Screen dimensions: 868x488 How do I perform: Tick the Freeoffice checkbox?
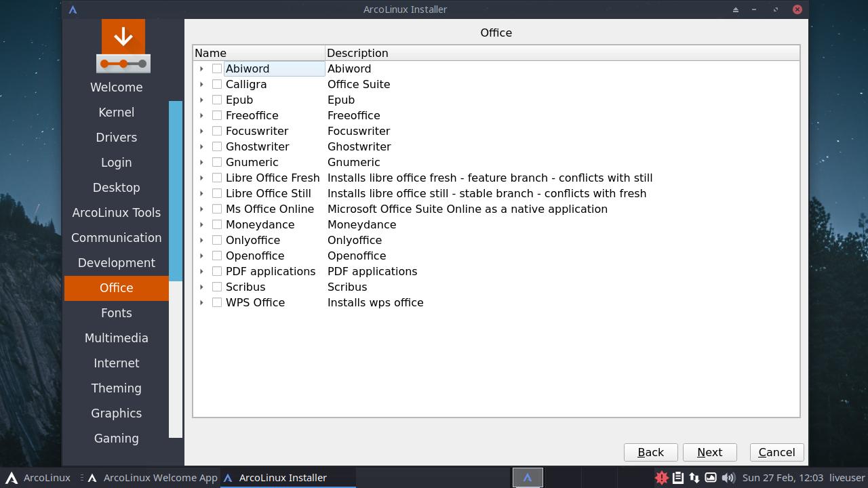217,115
